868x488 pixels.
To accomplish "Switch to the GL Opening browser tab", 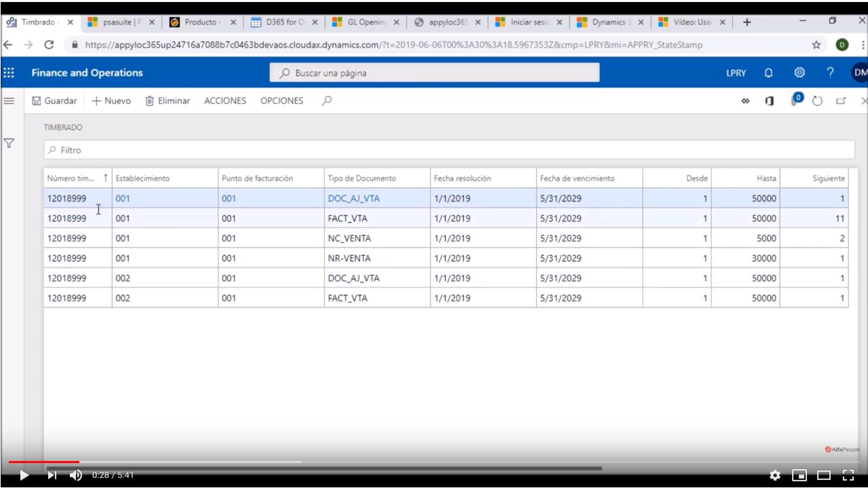I will 365,22.
